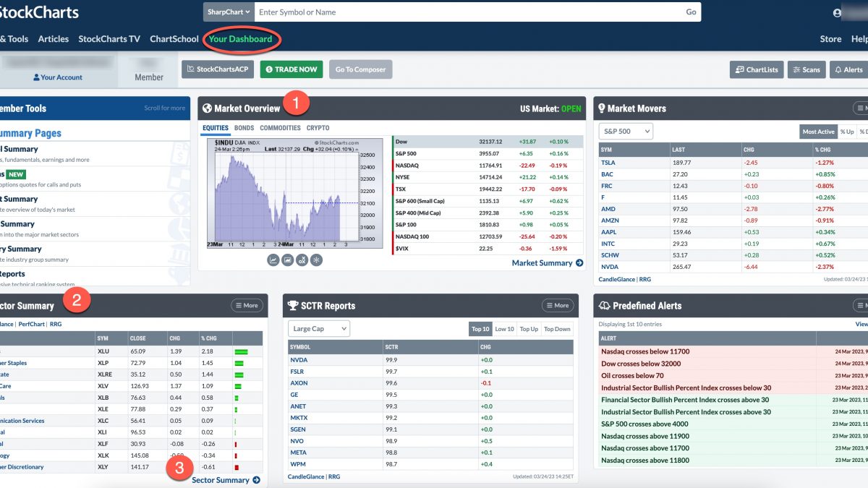Select the NASDAQ 100 row

tap(488, 236)
